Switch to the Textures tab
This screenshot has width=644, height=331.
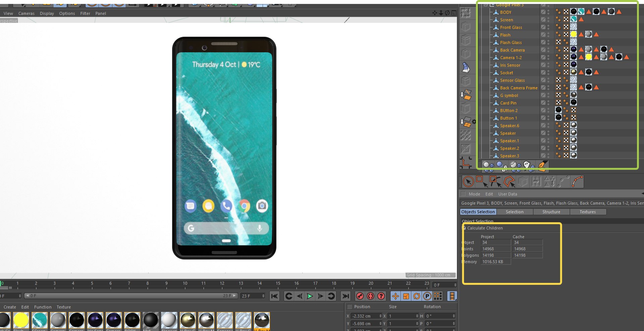click(x=588, y=212)
